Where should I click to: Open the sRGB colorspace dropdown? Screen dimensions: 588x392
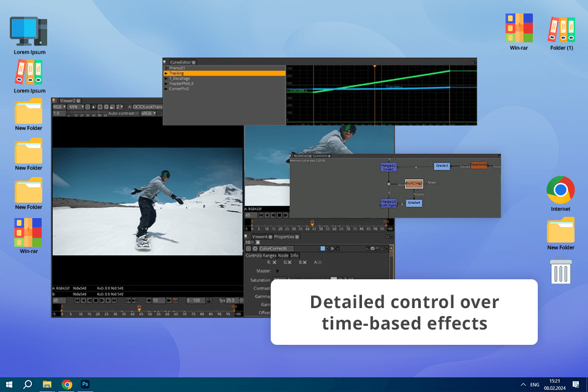[148, 113]
